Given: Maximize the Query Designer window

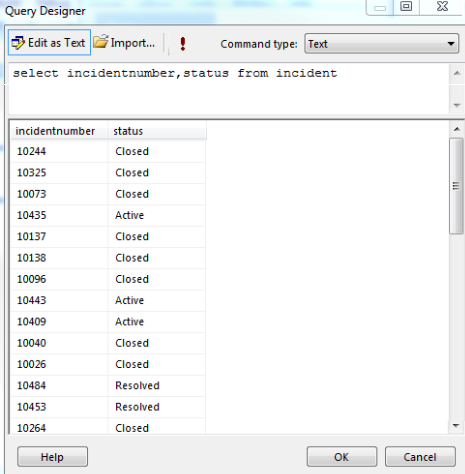Looking at the screenshot, I should pyautogui.click(x=406, y=7).
